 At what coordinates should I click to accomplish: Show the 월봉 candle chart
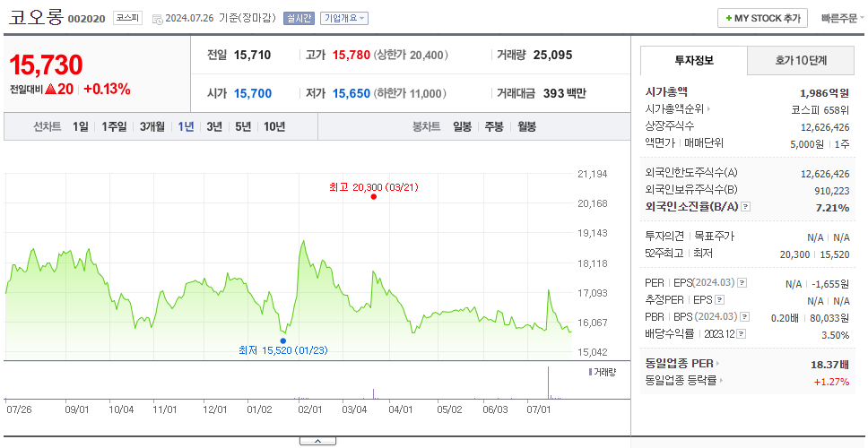tap(527, 126)
